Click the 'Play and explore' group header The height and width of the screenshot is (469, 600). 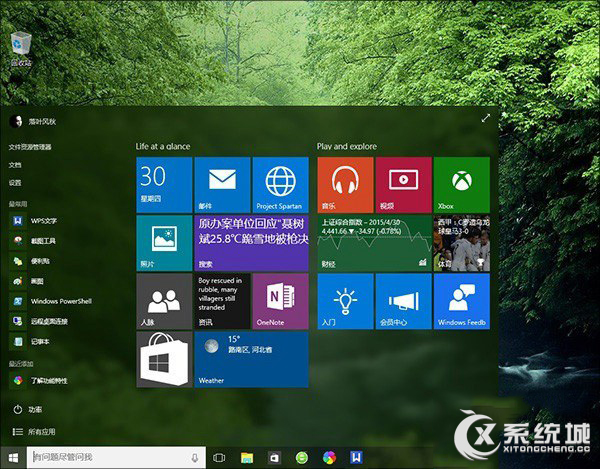347,146
